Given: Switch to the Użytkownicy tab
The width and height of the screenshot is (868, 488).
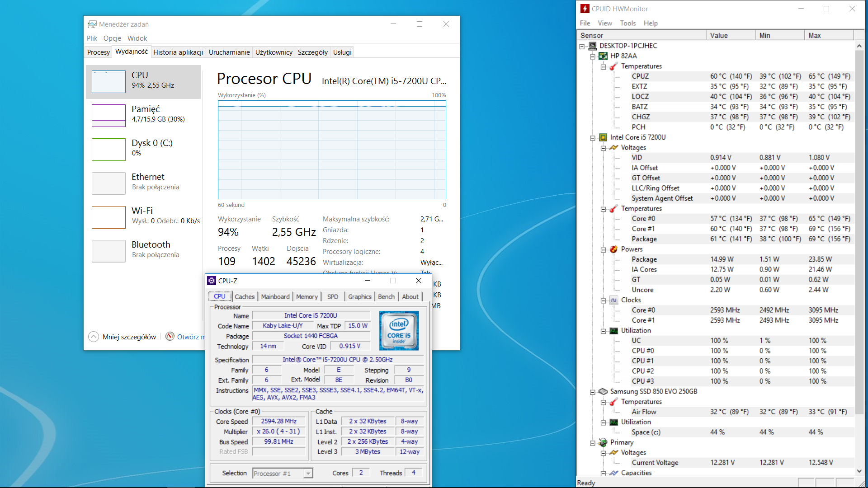Looking at the screenshot, I should tap(274, 52).
